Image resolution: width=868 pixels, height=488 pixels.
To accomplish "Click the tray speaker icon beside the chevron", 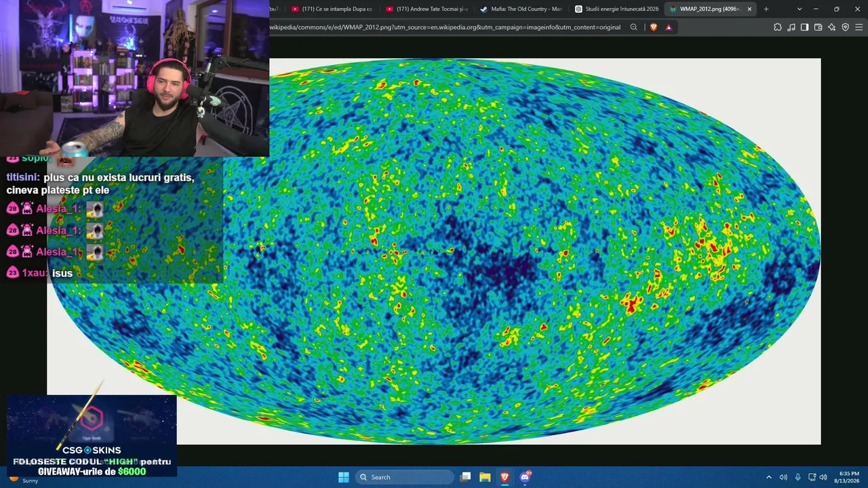I will [x=783, y=477].
